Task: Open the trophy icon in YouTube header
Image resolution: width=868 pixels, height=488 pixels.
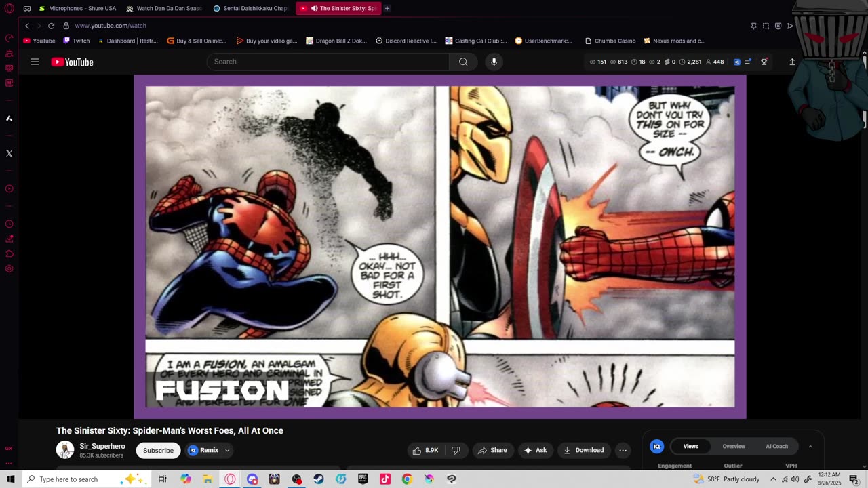Action: pos(764,62)
